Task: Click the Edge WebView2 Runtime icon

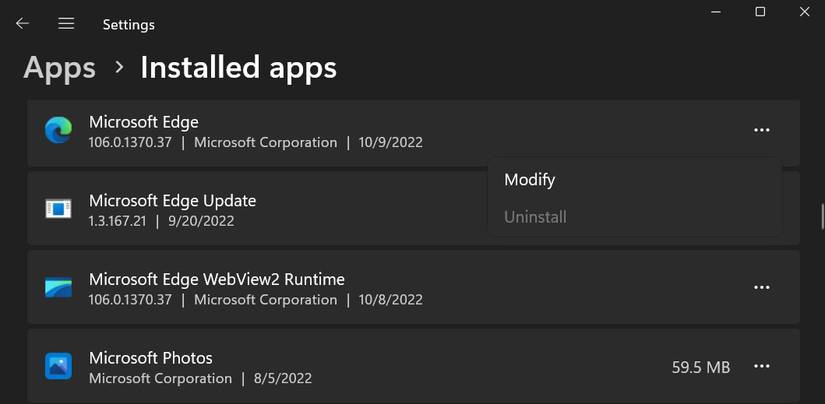Action: point(58,288)
